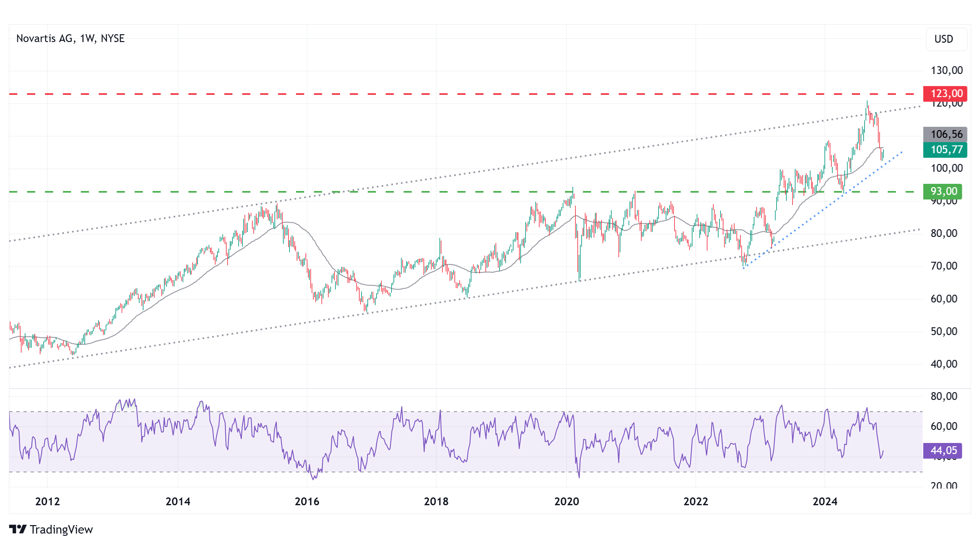Image resolution: width=980 pixels, height=545 pixels.
Task: Click the purple 44,05 RSI value label
Action: click(943, 451)
